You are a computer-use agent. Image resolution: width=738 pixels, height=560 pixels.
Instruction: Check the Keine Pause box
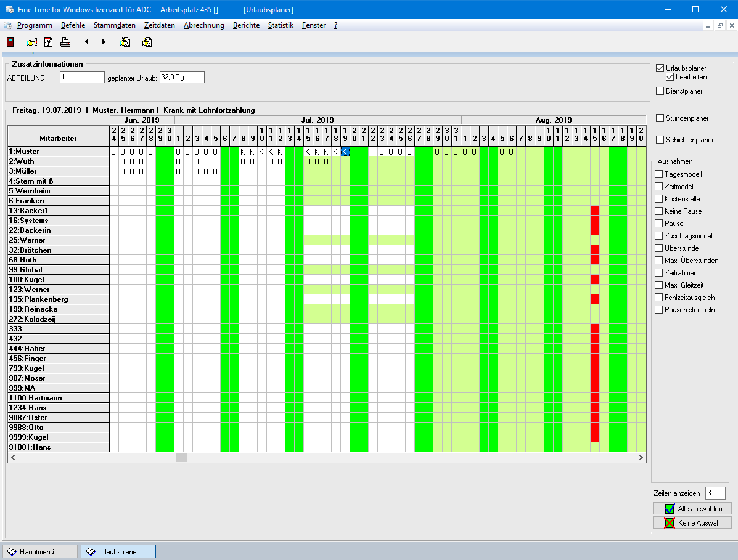pyautogui.click(x=659, y=211)
